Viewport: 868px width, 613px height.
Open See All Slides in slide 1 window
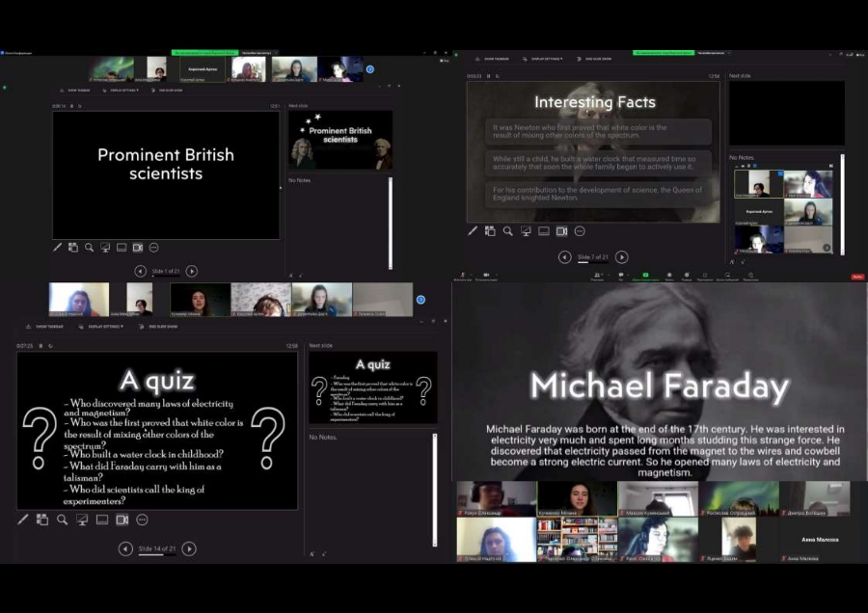click(x=73, y=248)
